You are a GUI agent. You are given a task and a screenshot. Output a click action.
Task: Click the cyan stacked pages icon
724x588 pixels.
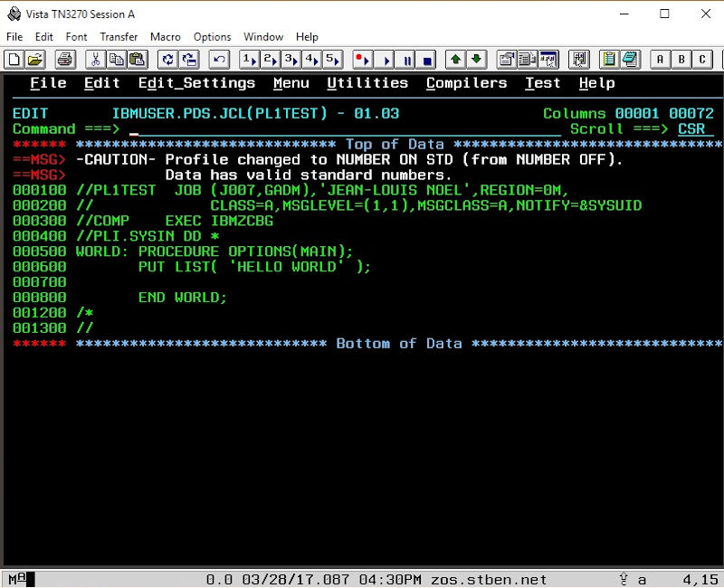click(630, 60)
